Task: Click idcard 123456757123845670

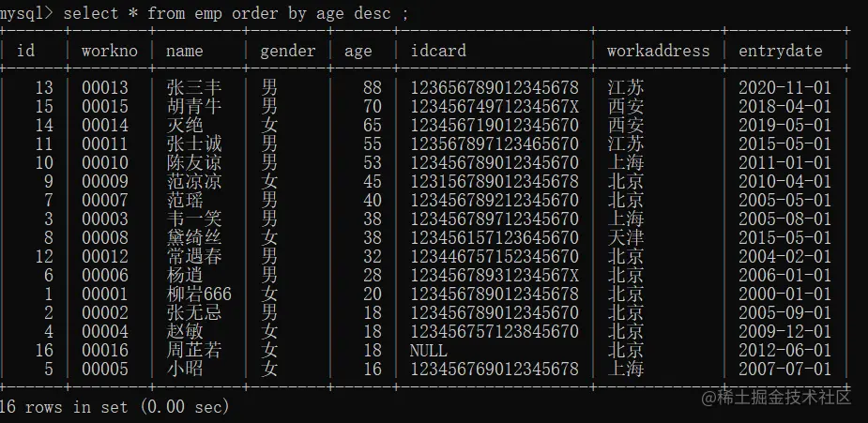Action: click(x=495, y=332)
